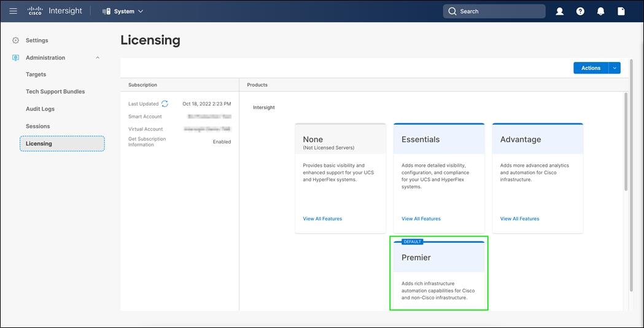Click View All Features under Advantage

519,219
